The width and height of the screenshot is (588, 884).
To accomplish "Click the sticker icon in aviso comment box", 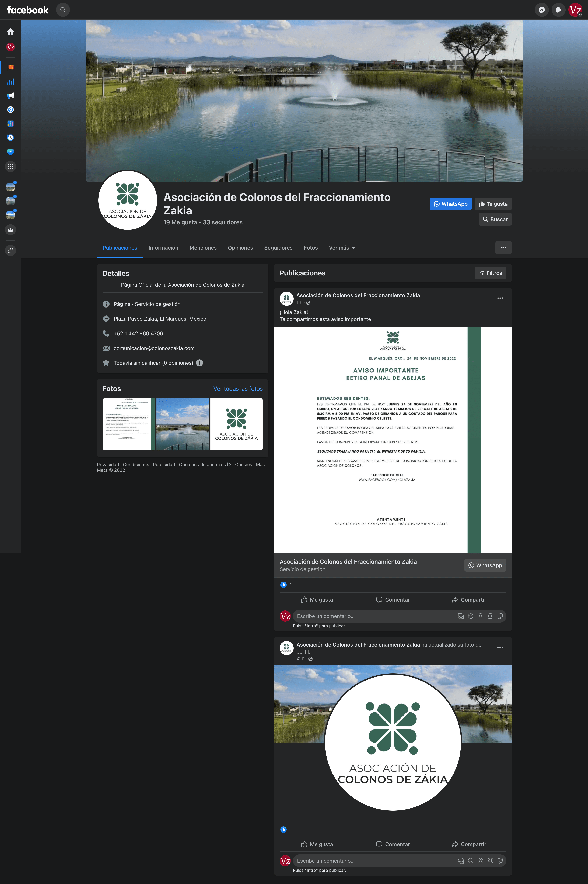I will 500,616.
